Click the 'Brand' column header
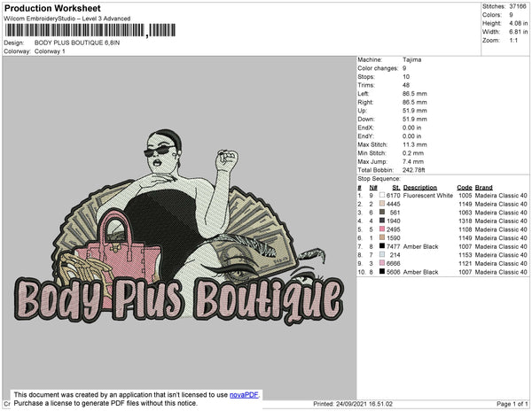The image size is (532, 411). [484, 188]
